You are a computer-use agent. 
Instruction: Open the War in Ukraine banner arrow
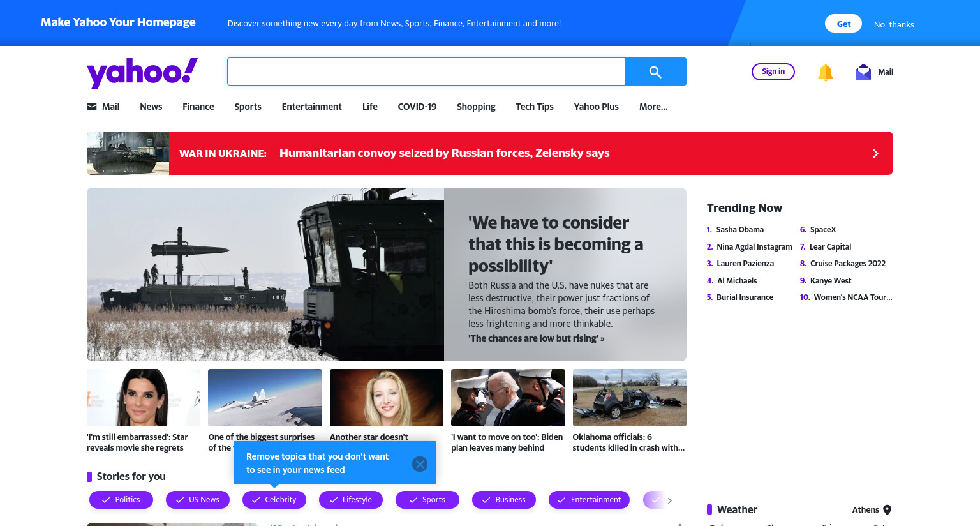(x=875, y=153)
